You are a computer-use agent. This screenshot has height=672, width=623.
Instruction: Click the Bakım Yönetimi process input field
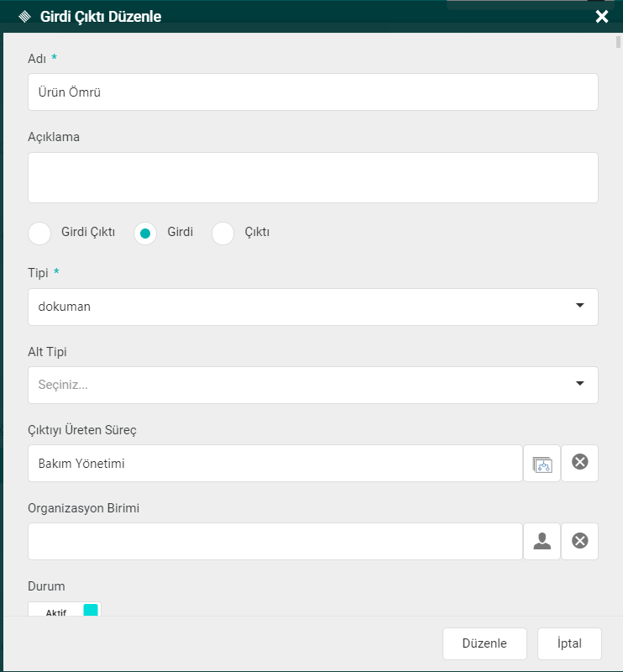pos(275,464)
